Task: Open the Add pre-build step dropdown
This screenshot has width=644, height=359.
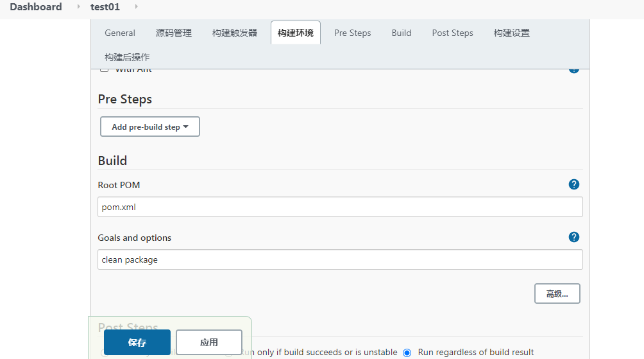Action: click(150, 127)
